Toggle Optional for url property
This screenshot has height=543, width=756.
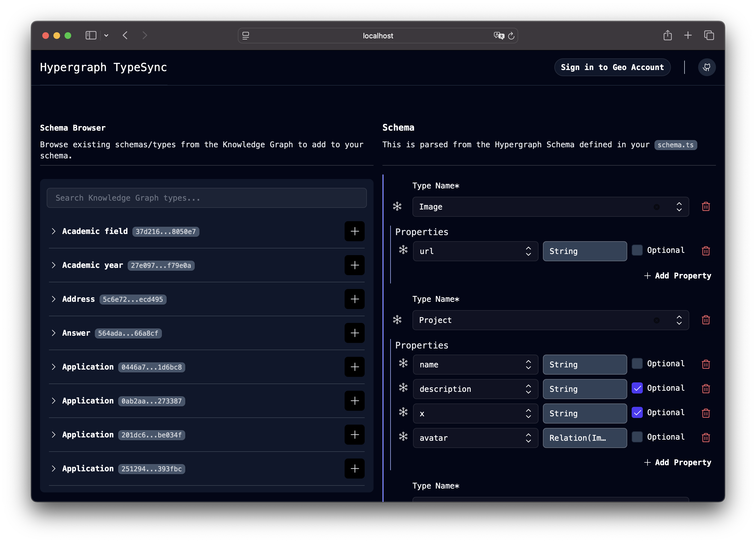pos(637,250)
